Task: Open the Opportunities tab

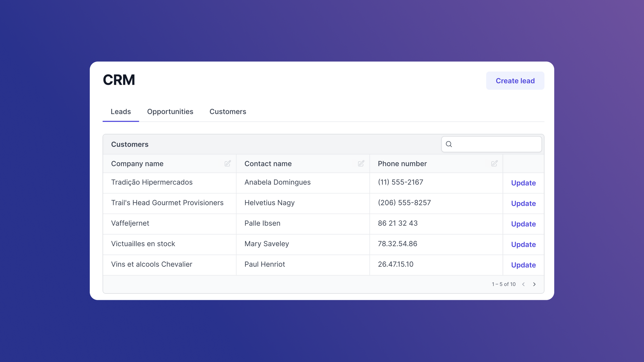Action: [x=170, y=112]
